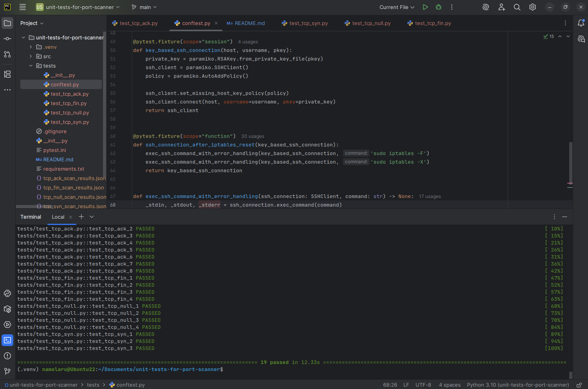
Task: Open the Python Packages tool window
Action: 7,309
